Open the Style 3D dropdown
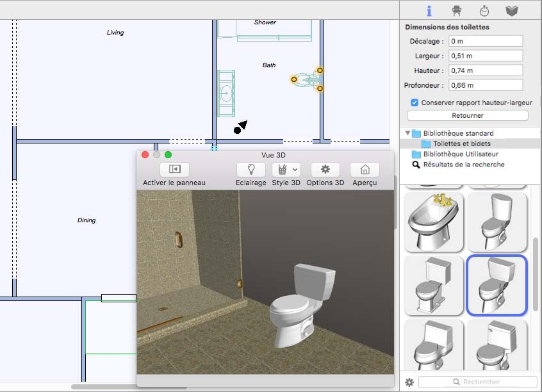Screen dimensions: 542x392 286,169
